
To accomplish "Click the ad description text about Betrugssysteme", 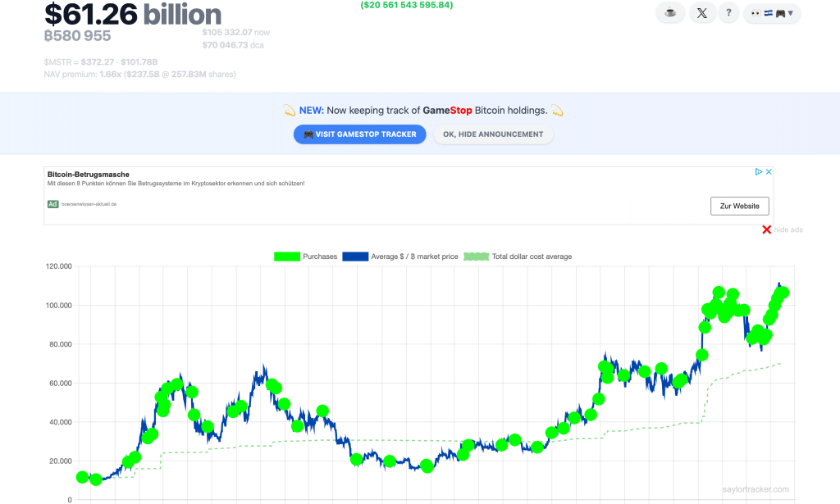I will point(176,184).
